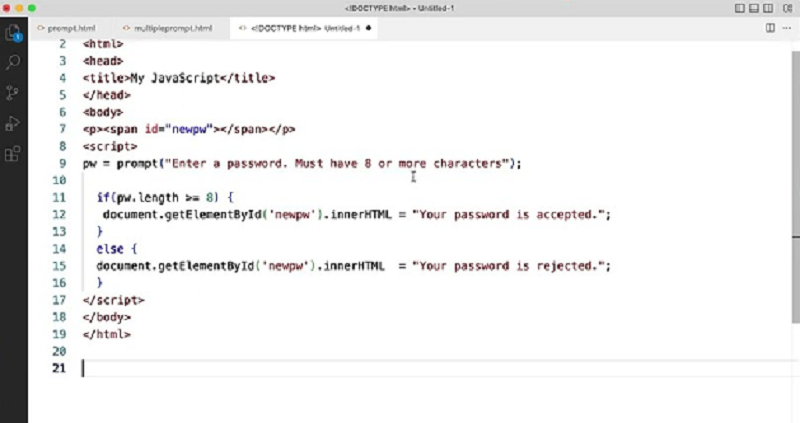800x423 pixels.
Task: Click the else keyword on line 14
Action: pos(110,249)
